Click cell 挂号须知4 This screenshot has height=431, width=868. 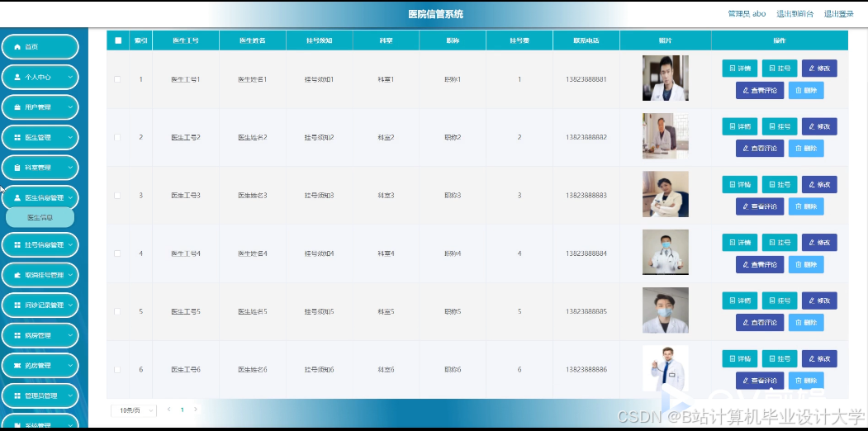(320, 253)
